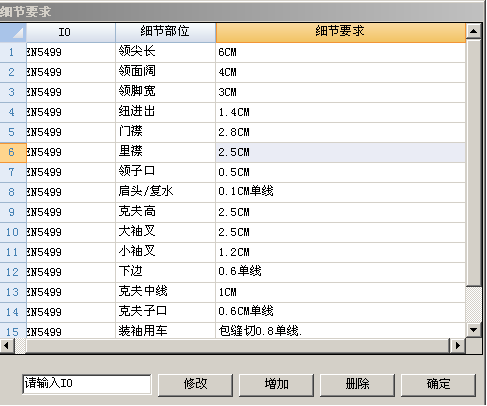Select row header 7

click(13, 172)
